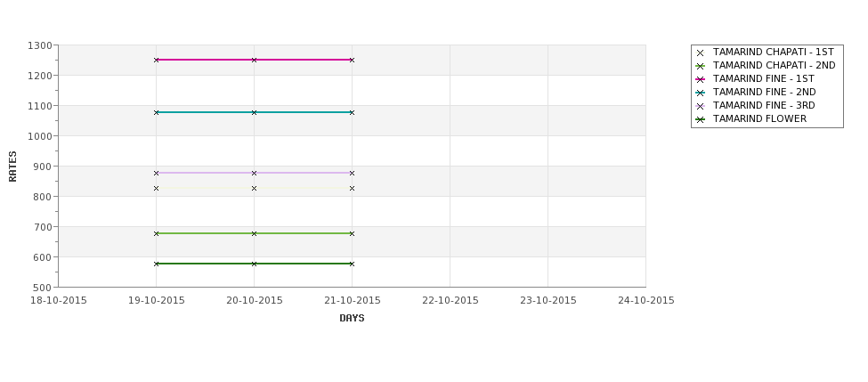This screenshot has width=868, height=382.
Task: Click the DAYS axis title
Action: [352, 319]
